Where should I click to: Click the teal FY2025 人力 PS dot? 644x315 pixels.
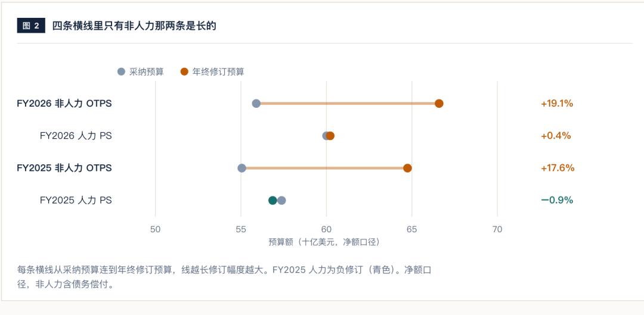pyautogui.click(x=273, y=201)
